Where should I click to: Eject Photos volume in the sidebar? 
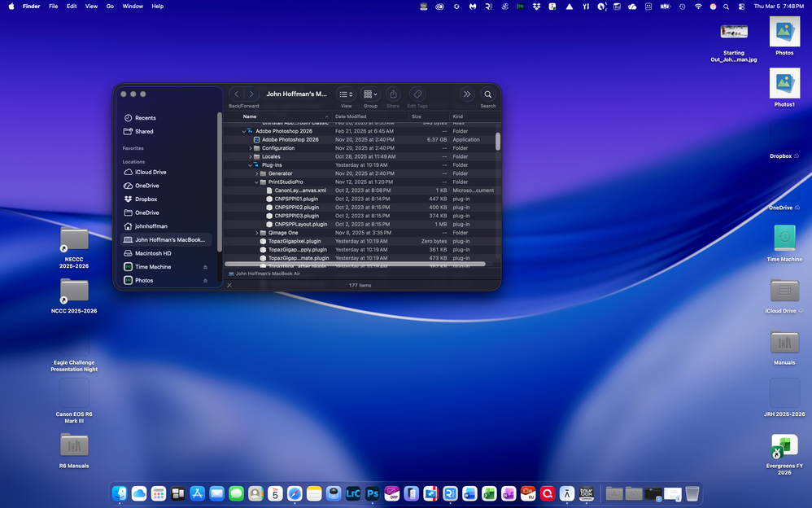point(205,280)
